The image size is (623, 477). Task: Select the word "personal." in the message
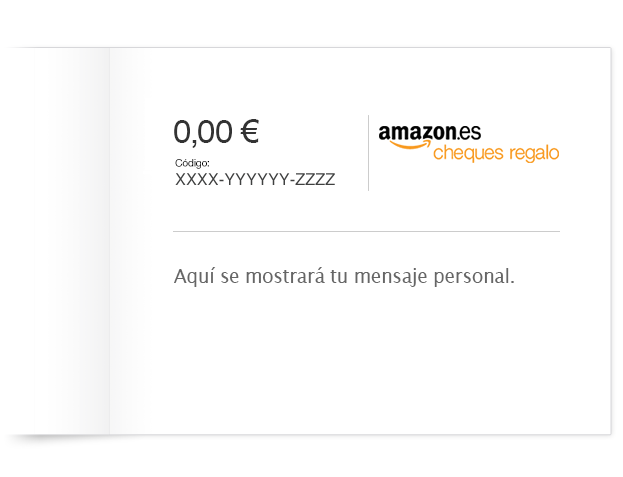(x=474, y=277)
